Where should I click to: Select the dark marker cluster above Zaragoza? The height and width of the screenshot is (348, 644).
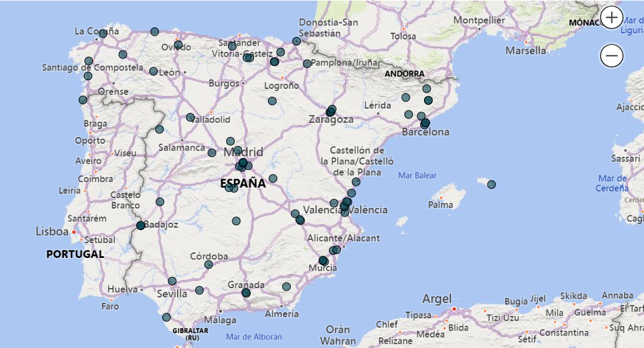(x=331, y=110)
